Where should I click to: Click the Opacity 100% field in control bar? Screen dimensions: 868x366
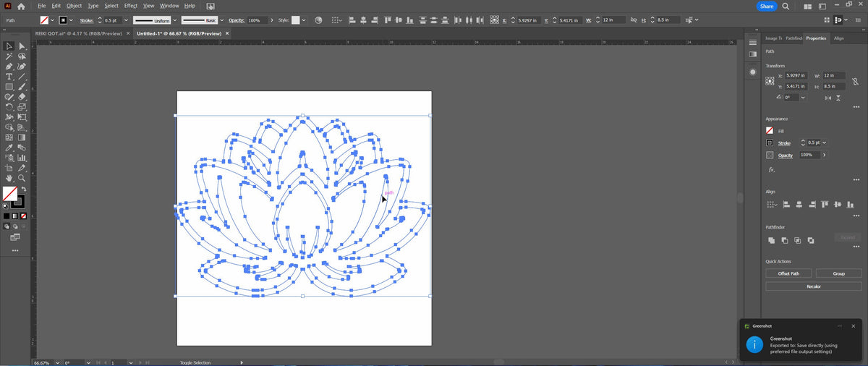257,20
